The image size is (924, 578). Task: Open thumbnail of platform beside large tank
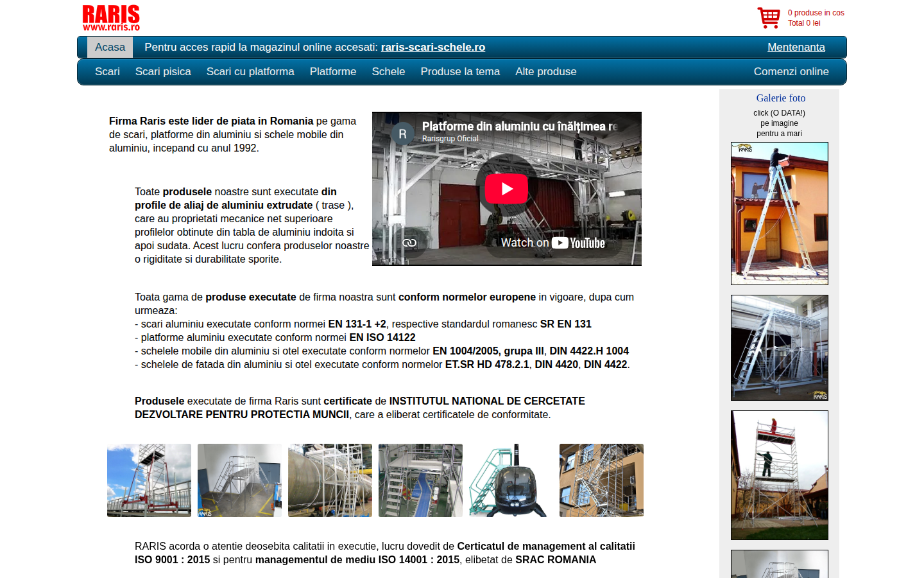point(330,480)
